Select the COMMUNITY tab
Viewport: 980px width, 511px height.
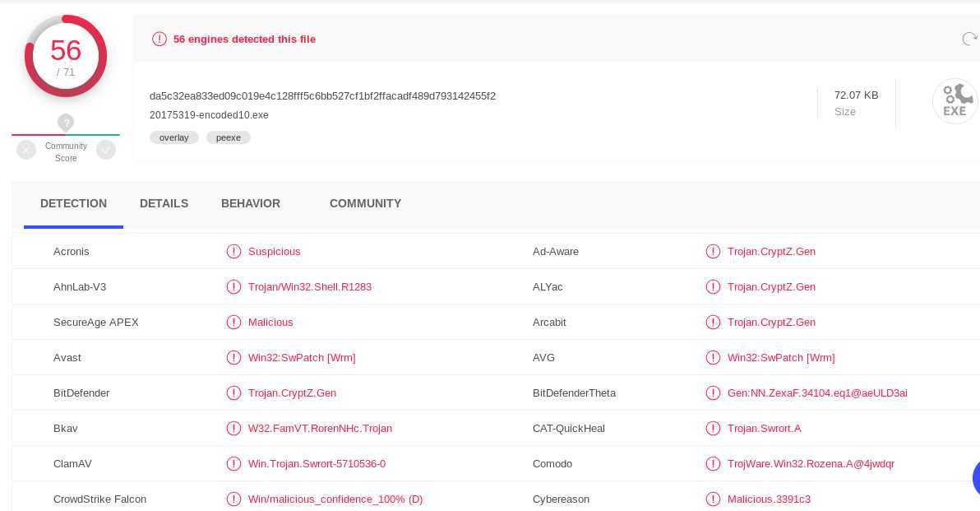(x=365, y=203)
